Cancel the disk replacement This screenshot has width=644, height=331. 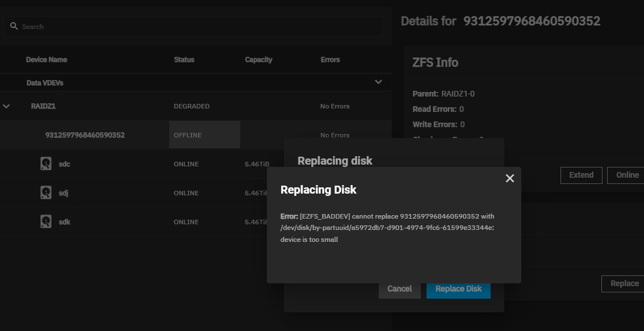pos(400,288)
